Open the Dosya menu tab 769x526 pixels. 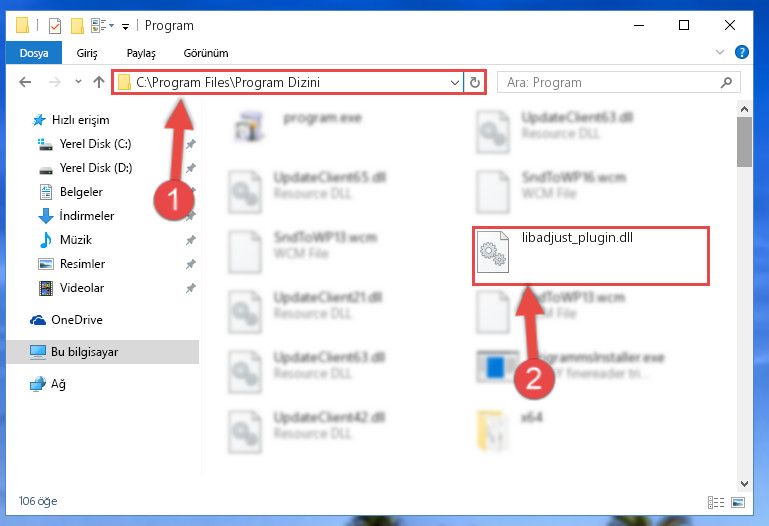[34, 53]
